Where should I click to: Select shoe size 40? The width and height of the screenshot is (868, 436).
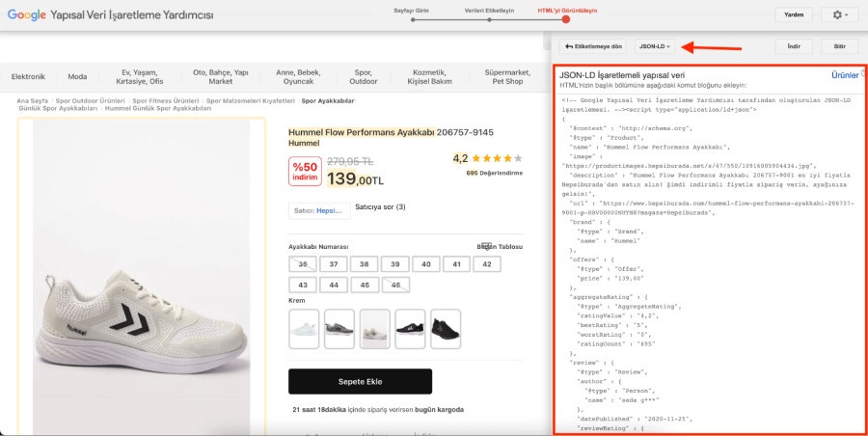(x=425, y=264)
